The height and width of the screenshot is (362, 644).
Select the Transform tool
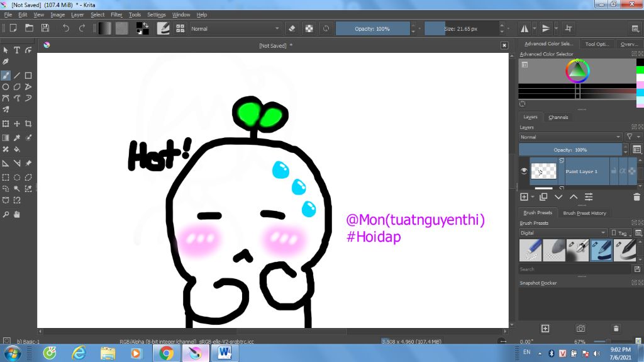6,124
